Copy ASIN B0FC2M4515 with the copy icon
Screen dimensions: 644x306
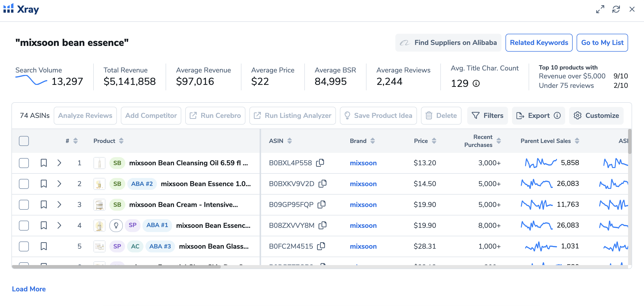pos(321,246)
